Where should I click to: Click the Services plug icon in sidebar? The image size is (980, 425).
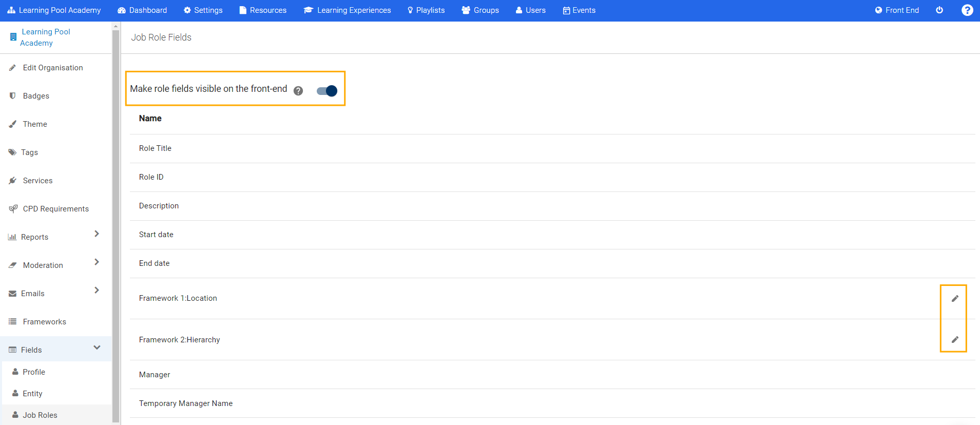(13, 181)
